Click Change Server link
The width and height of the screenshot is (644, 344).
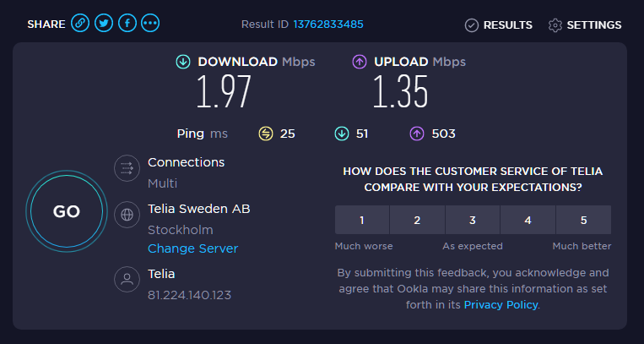point(192,249)
